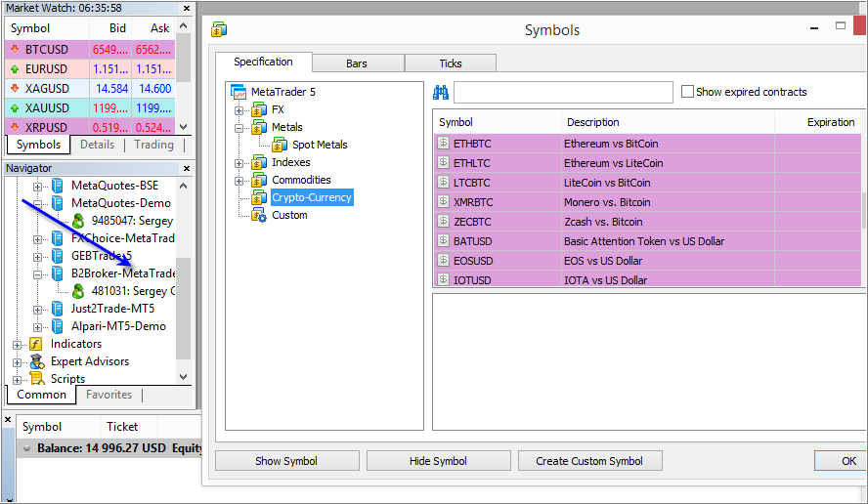Image resolution: width=868 pixels, height=504 pixels.
Task: Click the OK button in Symbols
Action: pyautogui.click(x=841, y=461)
